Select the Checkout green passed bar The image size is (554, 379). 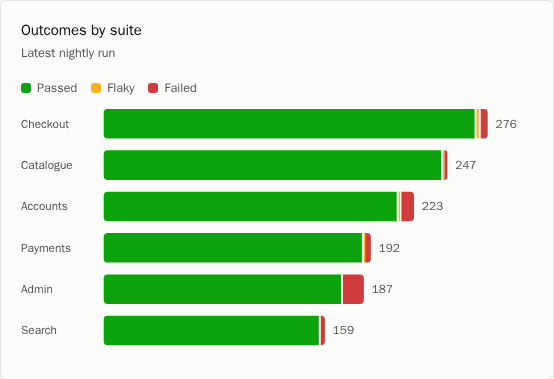pyautogui.click(x=289, y=124)
